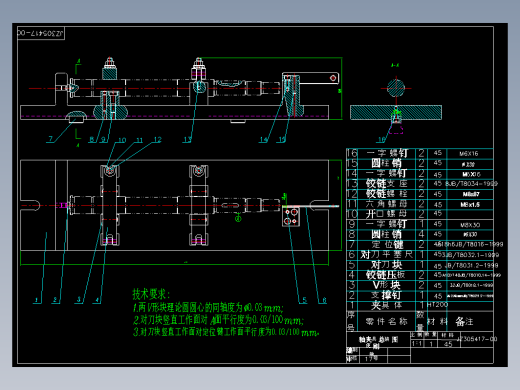Click balloon number 7 under front view
This screenshot has height=390, width=520.
pyautogui.click(x=51, y=139)
